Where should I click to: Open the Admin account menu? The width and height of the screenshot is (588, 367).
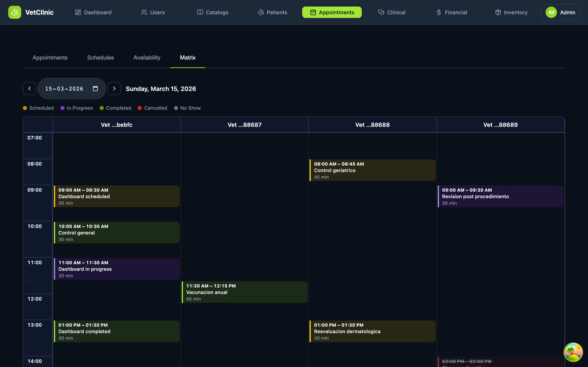tap(560, 12)
